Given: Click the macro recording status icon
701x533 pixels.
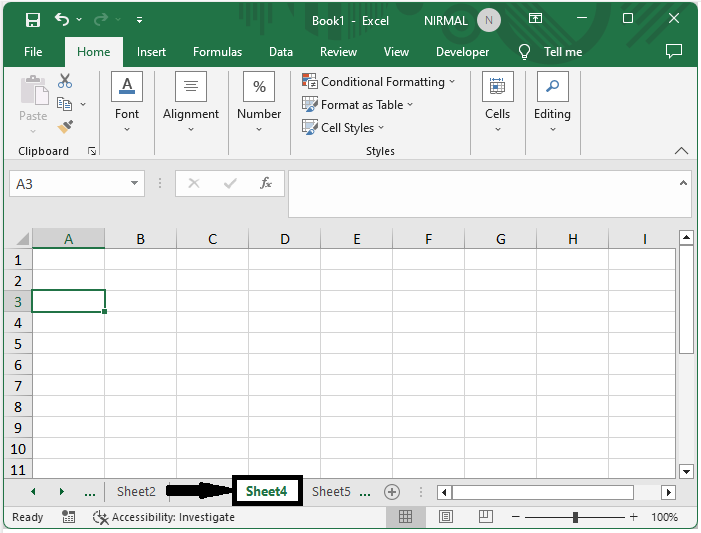Looking at the screenshot, I should point(68,516).
